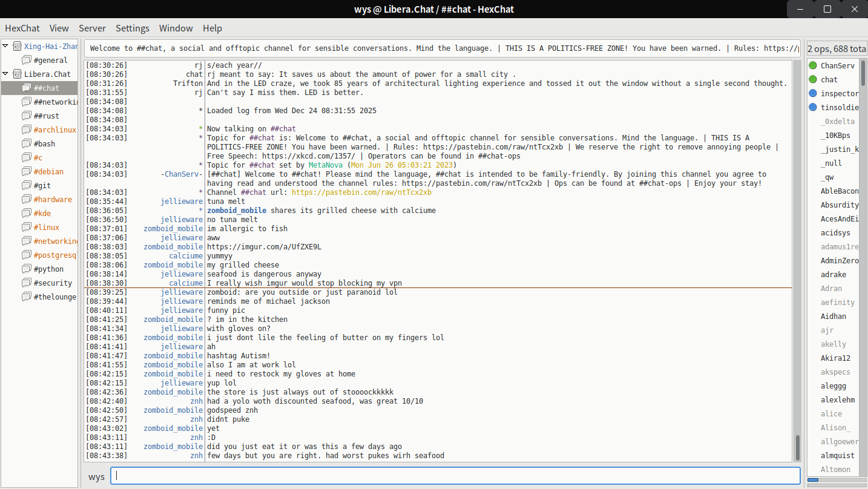Click the channel icon beside ##rust

pos(27,116)
